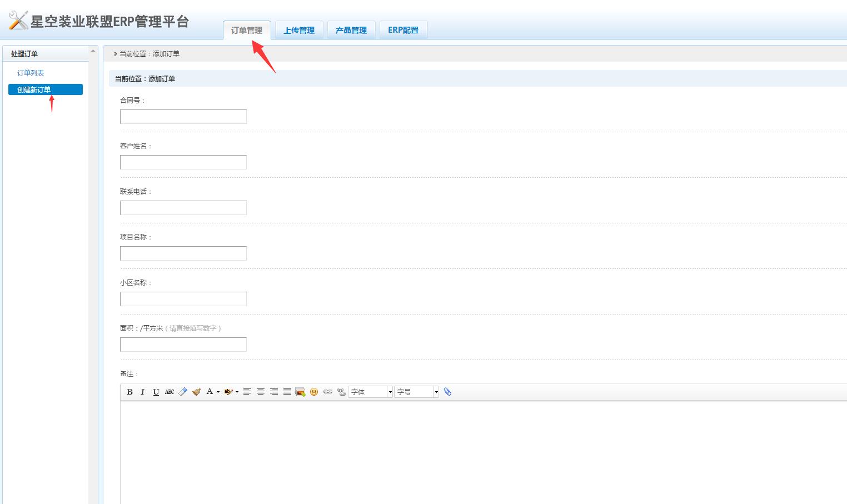Apply italic style in the editor toolbar

point(142,392)
